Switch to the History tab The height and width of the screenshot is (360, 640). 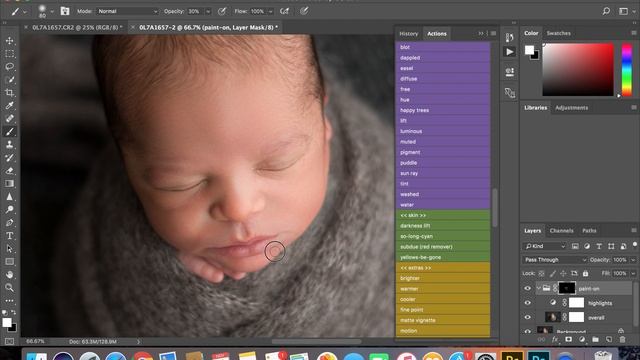(x=409, y=34)
